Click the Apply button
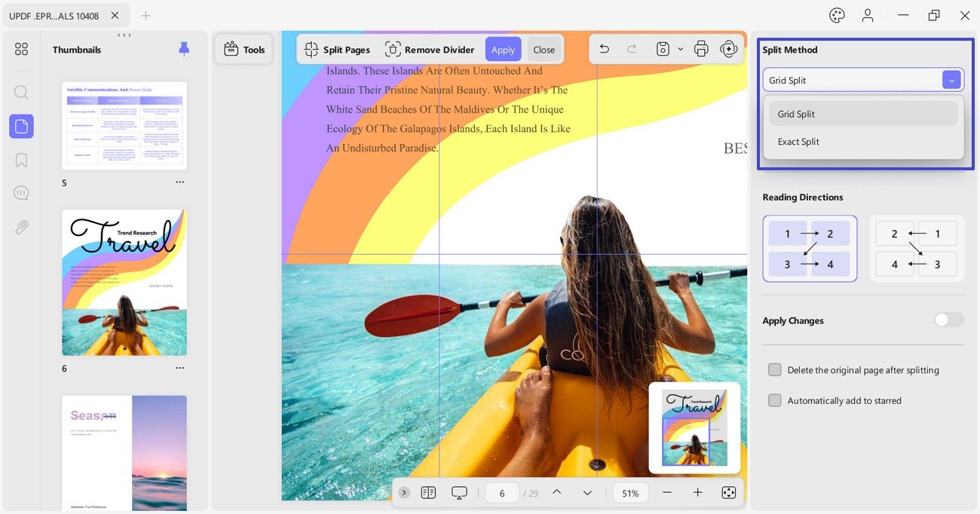The width and height of the screenshot is (980, 514). pos(503,49)
